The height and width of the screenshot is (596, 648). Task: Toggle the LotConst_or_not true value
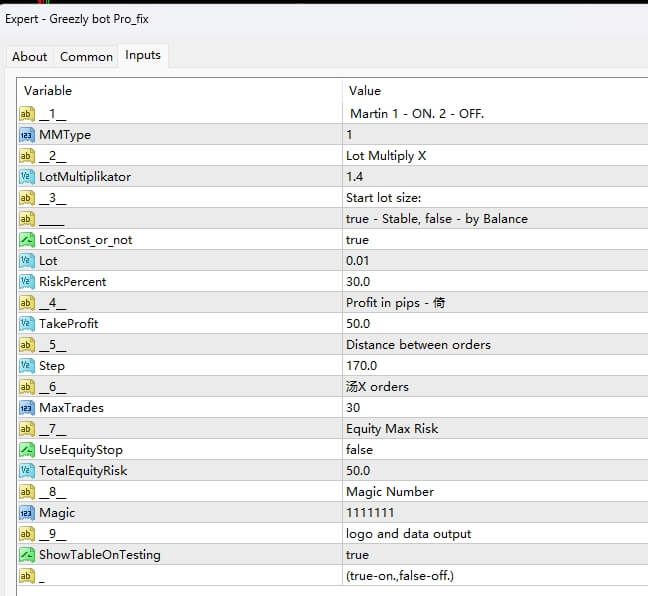tap(357, 240)
